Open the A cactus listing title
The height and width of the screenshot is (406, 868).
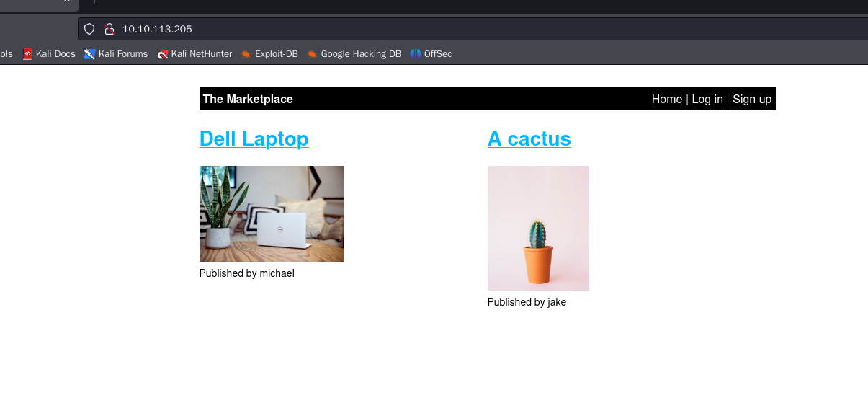[x=529, y=138]
